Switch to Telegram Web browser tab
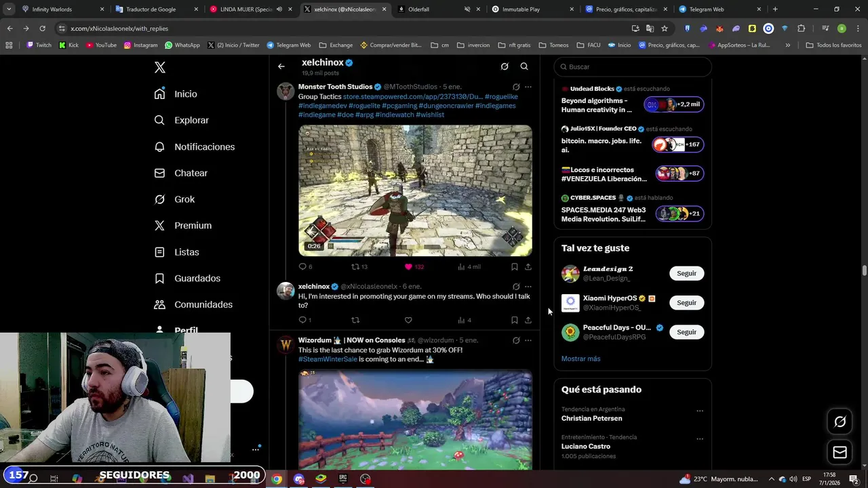 tap(719, 9)
